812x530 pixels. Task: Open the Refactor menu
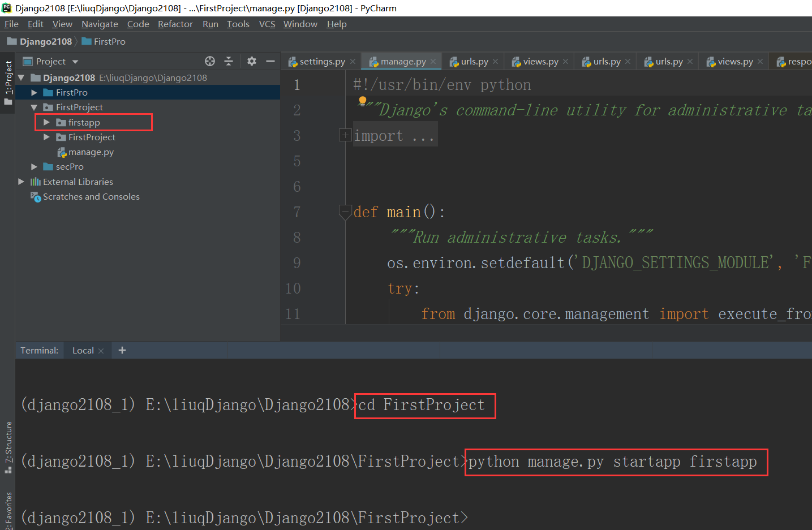coord(175,24)
